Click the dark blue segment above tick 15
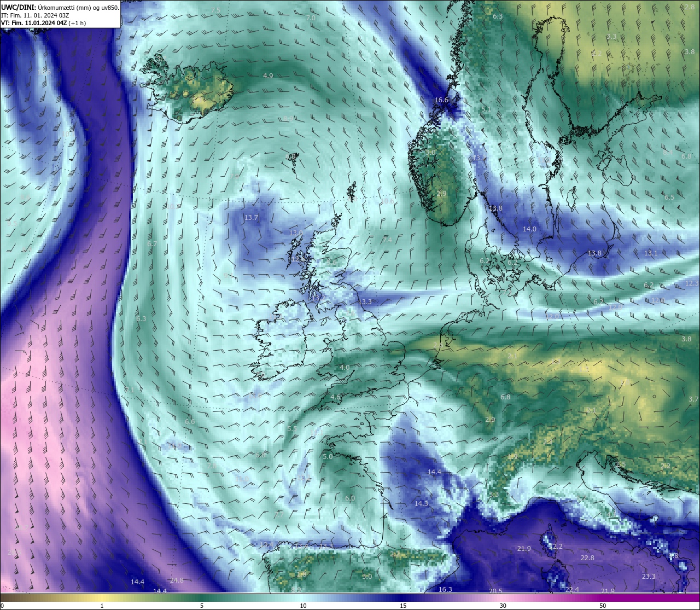This screenshot has width=700, height=610. click(x=403, y=597)
